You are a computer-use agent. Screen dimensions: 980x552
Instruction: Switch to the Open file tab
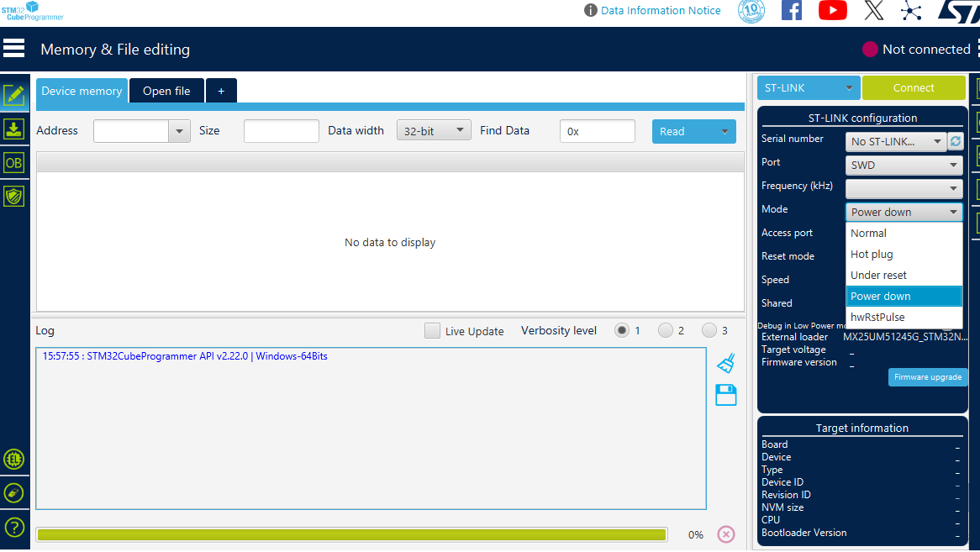[x=166, y=91]
